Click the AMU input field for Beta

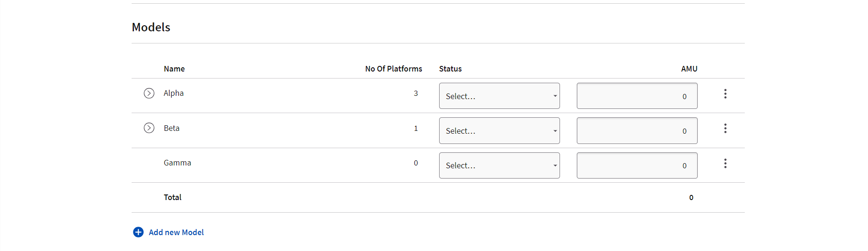point(637,130)
